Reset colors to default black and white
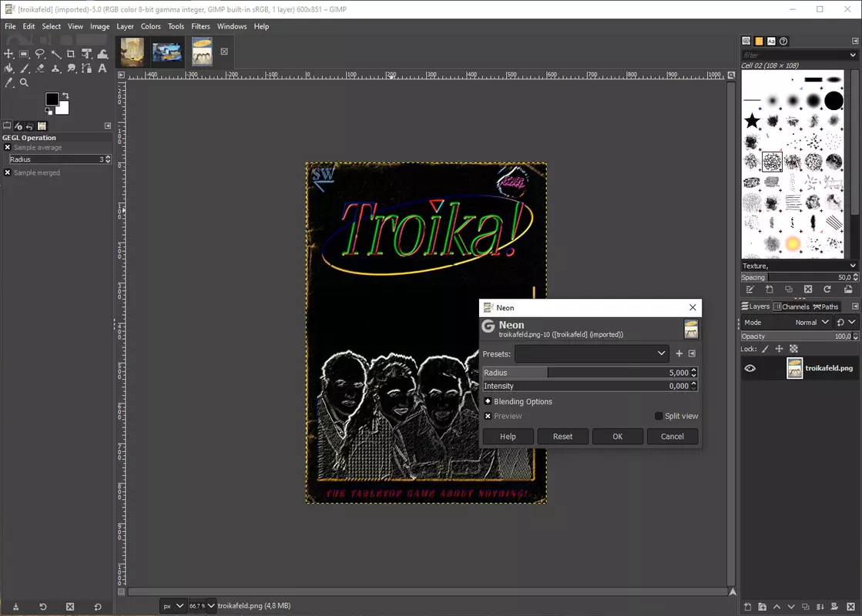The image size is (862, 616). click(49, 111)
